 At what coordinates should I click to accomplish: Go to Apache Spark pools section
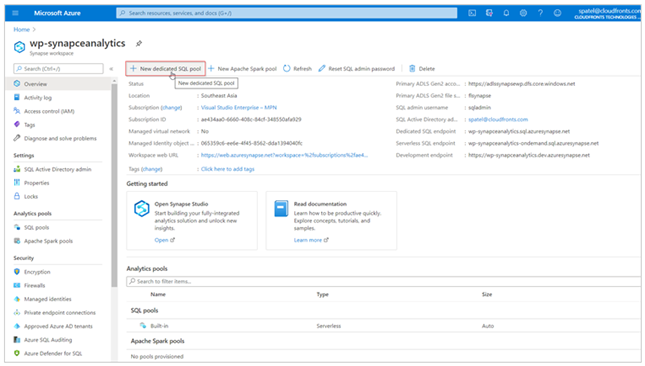click(48, 241)
